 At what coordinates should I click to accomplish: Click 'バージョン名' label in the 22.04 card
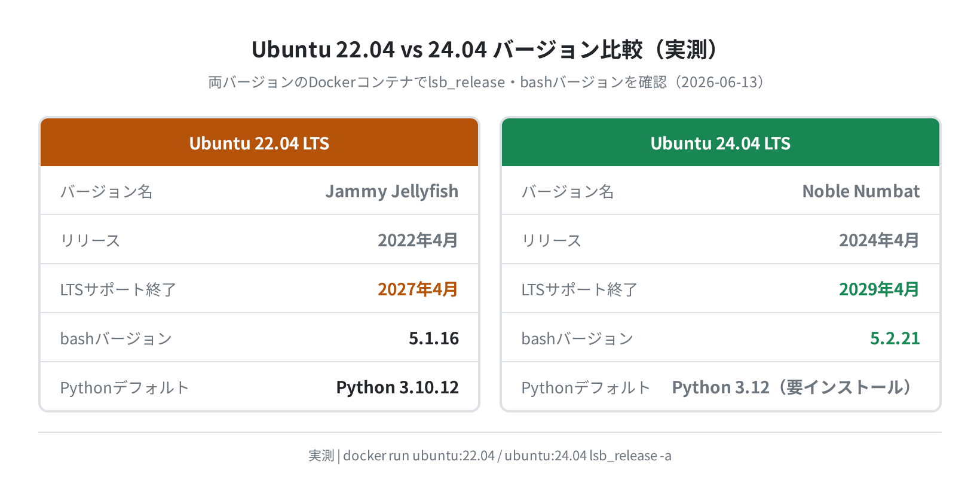point(106,191)
